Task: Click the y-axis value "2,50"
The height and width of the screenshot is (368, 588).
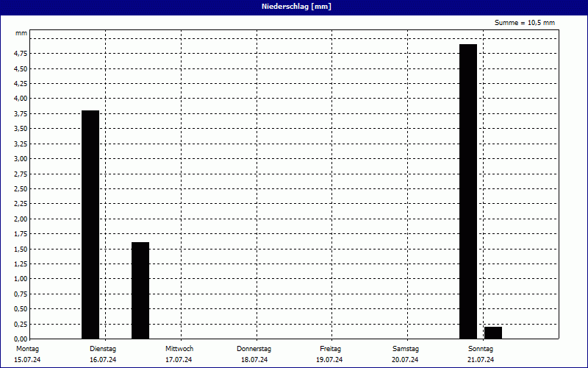Action: click(21, 189)
